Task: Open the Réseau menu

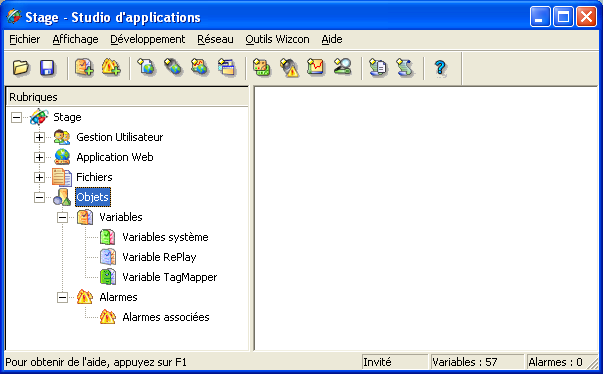Action: (215, 39)
